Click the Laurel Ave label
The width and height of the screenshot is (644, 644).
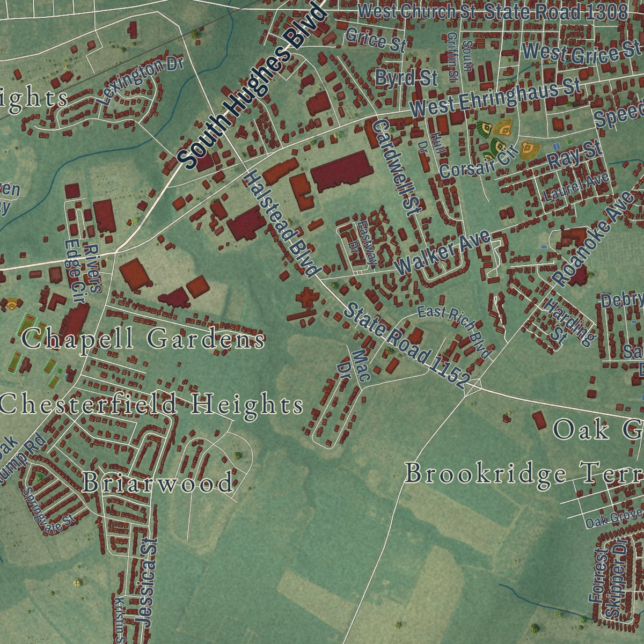576,187
